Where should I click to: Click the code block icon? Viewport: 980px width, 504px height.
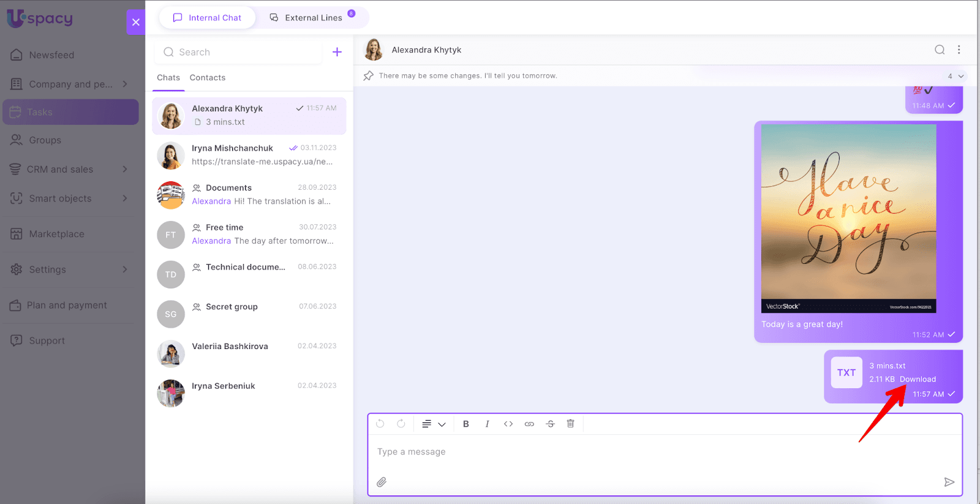508,424
